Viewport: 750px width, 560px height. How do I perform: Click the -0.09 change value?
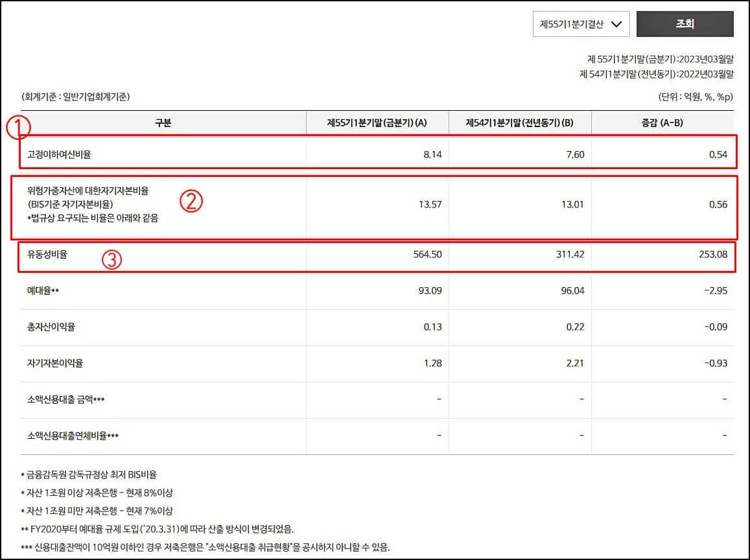716,327
